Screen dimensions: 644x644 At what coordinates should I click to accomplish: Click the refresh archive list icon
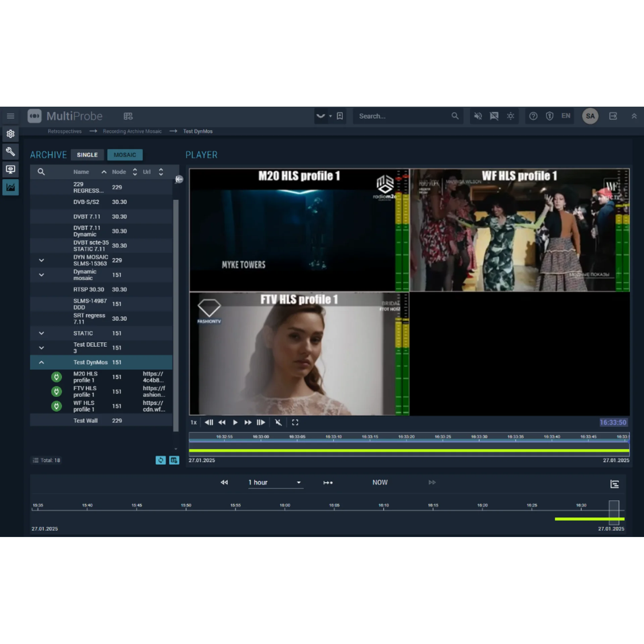[x=161, y=460]
